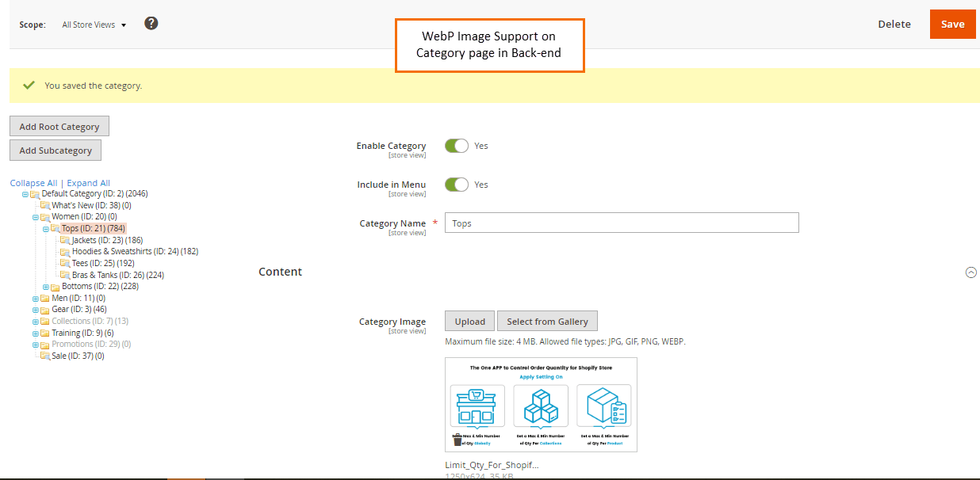
Task: Click the green checkmark in the success message
Action: click(29, 84)
